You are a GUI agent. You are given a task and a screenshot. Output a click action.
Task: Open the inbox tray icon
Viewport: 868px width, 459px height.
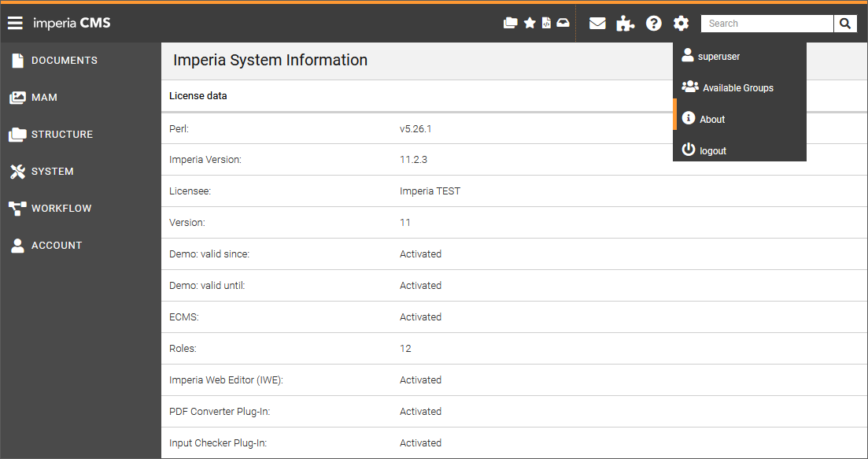563,23
